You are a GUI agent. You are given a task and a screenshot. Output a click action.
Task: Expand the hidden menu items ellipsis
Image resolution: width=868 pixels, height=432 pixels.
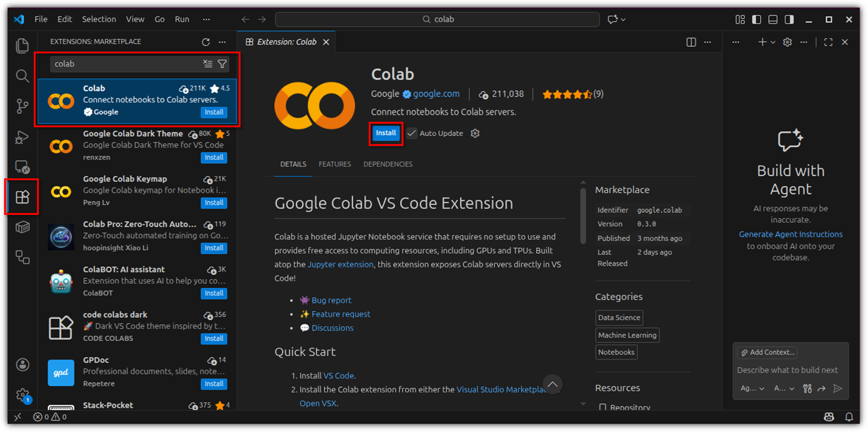(x=206, y=19)
